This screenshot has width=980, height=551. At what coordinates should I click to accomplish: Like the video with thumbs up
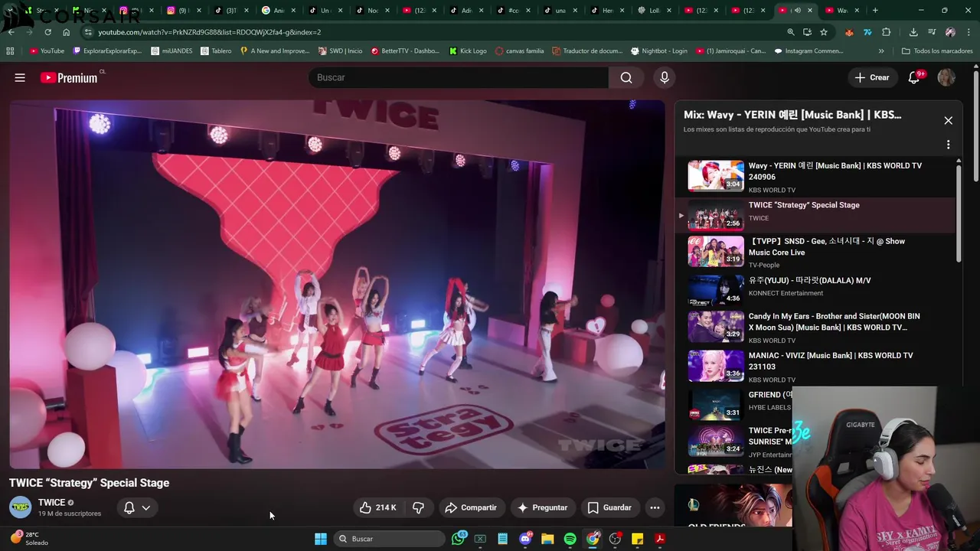click(x=377, y=507)
